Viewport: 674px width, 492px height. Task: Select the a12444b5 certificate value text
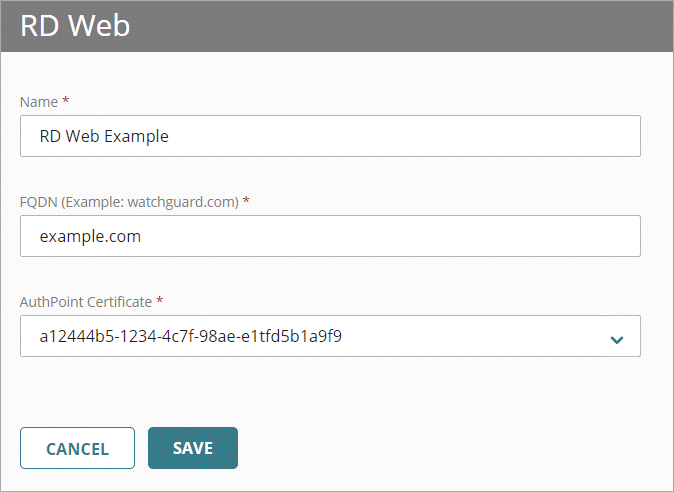(x=190, y=337)
